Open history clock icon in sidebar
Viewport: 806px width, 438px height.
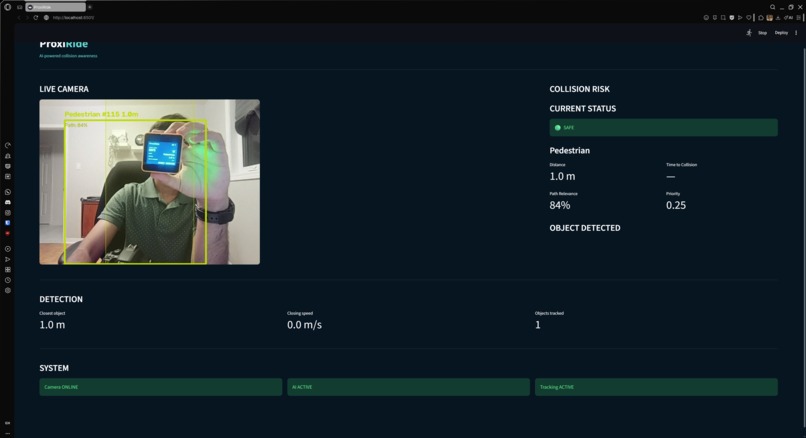coord(8,280)
